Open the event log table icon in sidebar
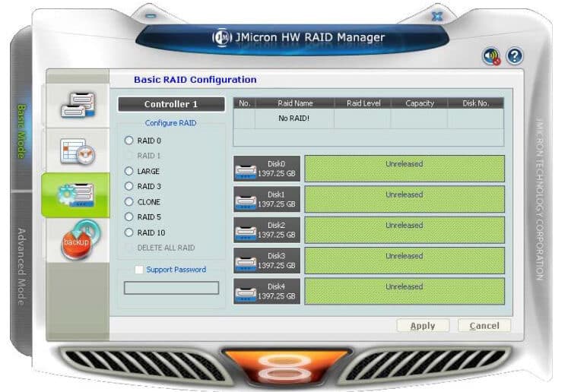 [78, 151]
